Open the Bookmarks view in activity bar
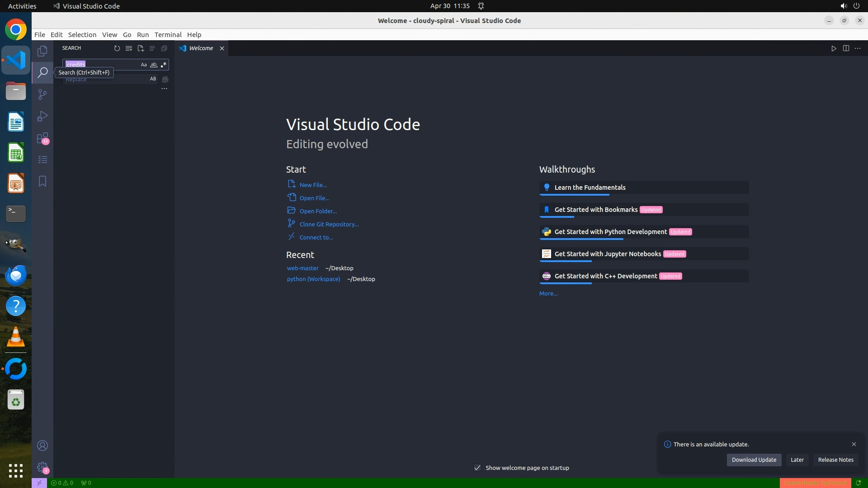The image size is (868, 488). click(x=42, y=181)
